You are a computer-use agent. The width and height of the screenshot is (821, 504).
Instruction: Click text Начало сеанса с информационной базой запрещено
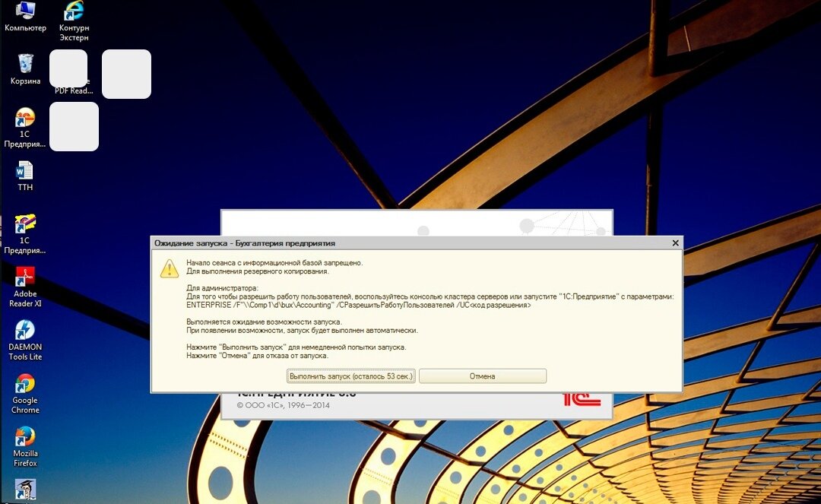pos(274,263)
